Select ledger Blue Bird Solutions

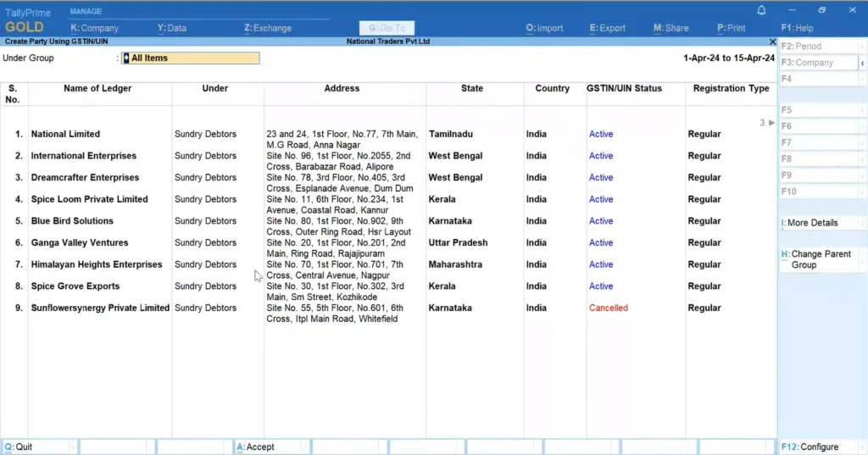72,221
